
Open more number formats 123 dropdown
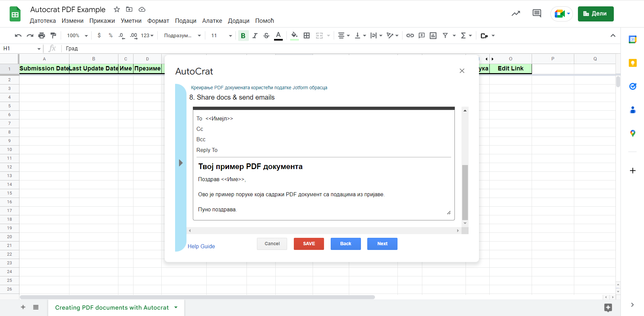click(147, 36)
